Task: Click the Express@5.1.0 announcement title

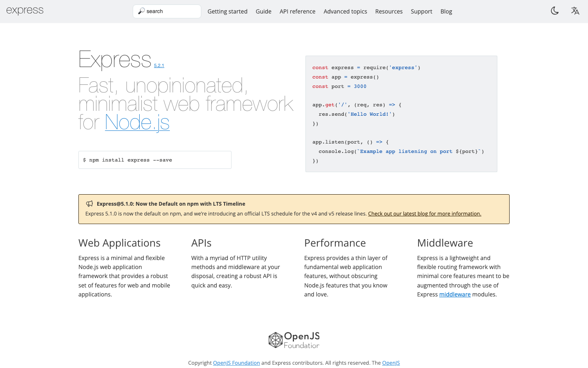Action: pyautogui.click(x=171, y=204)
